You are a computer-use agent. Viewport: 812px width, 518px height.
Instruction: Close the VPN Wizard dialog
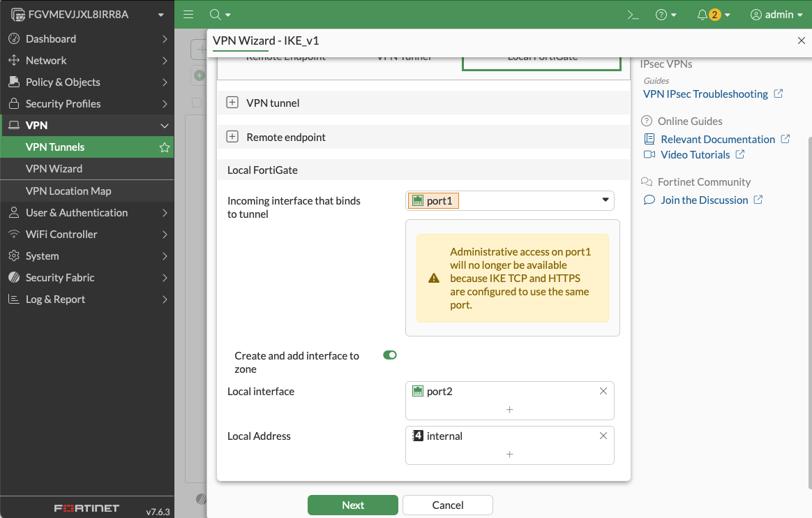click(x=801, y=40)
